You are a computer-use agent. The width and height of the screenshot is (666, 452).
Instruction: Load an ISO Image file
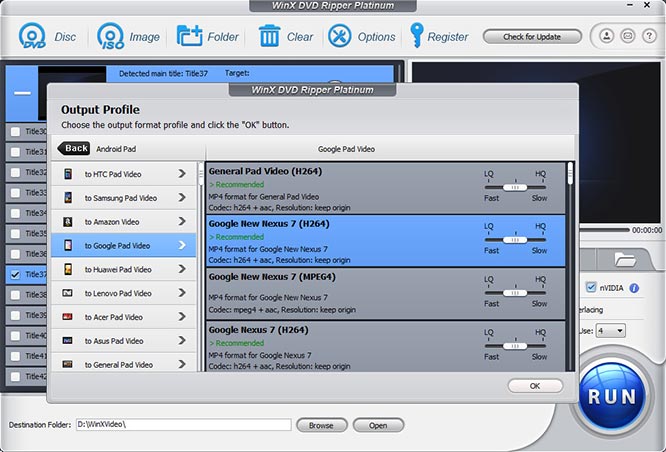(111, 36)
